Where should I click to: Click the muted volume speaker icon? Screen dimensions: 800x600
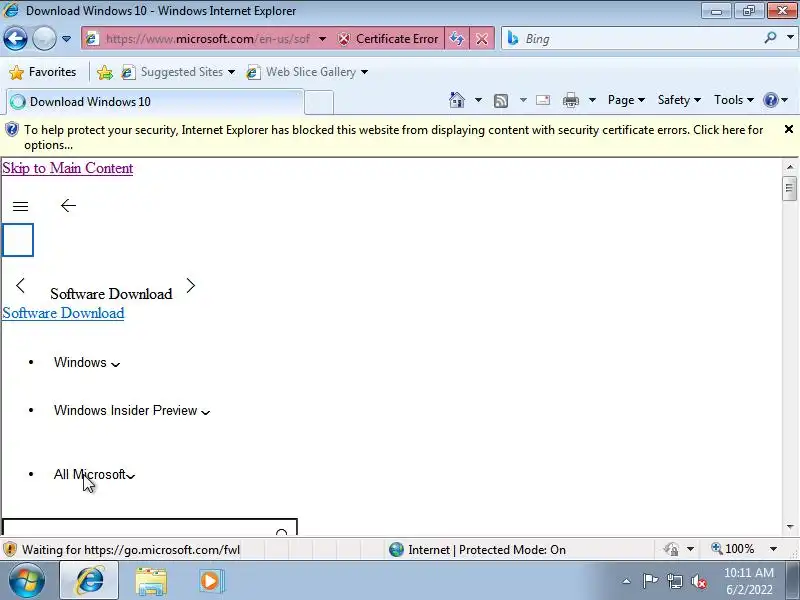[699, 581]
